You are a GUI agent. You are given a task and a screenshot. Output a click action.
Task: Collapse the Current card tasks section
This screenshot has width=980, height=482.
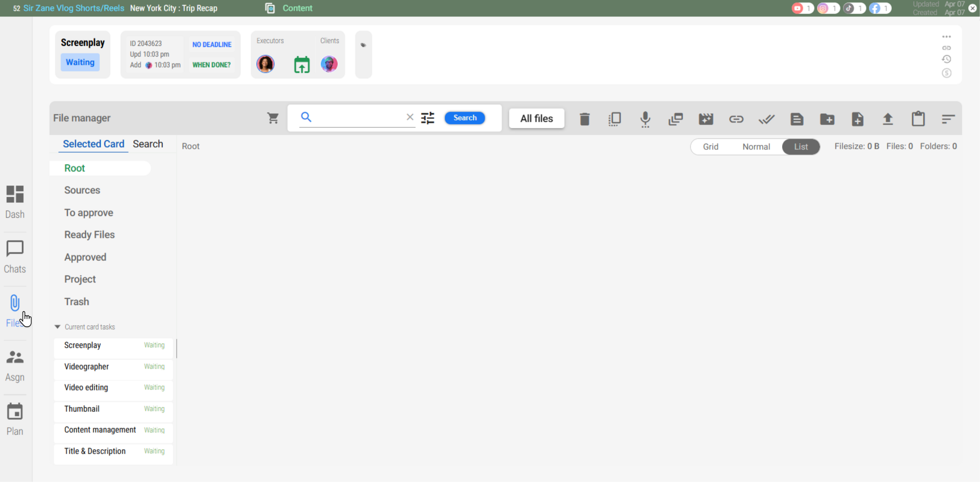pyautogui.click(x=58, y=327)
